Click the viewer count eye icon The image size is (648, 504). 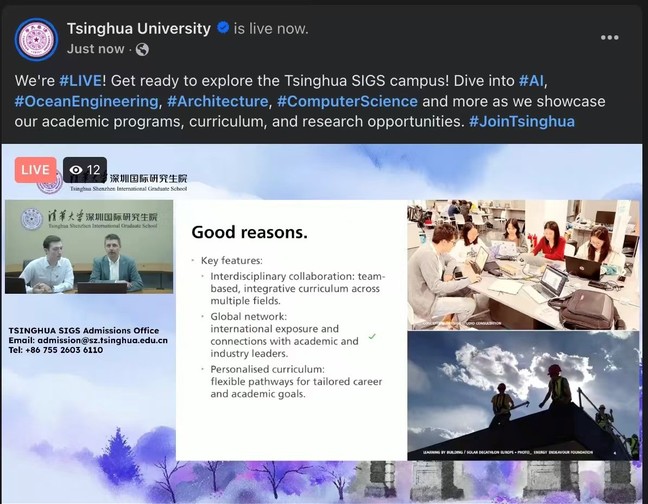point(76,170)
